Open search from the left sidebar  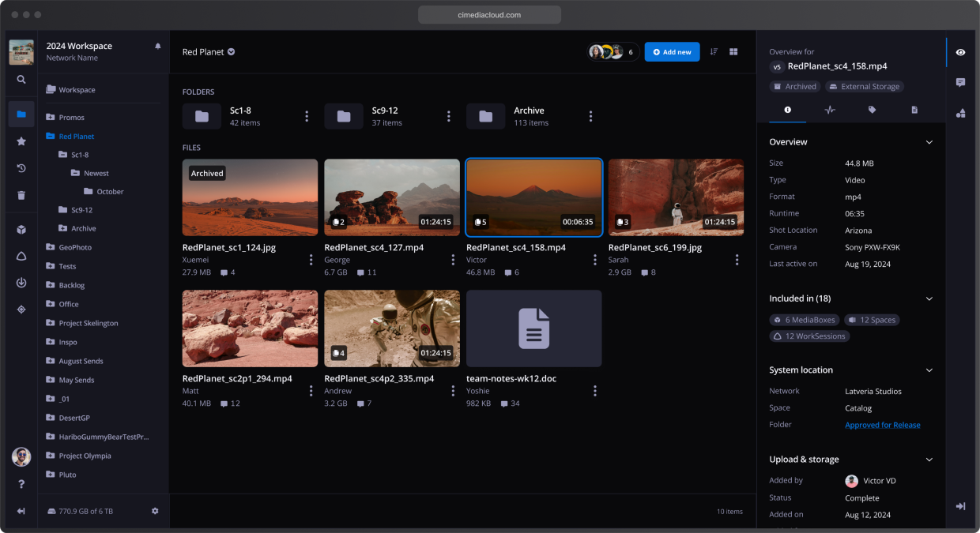pos(21,80)
